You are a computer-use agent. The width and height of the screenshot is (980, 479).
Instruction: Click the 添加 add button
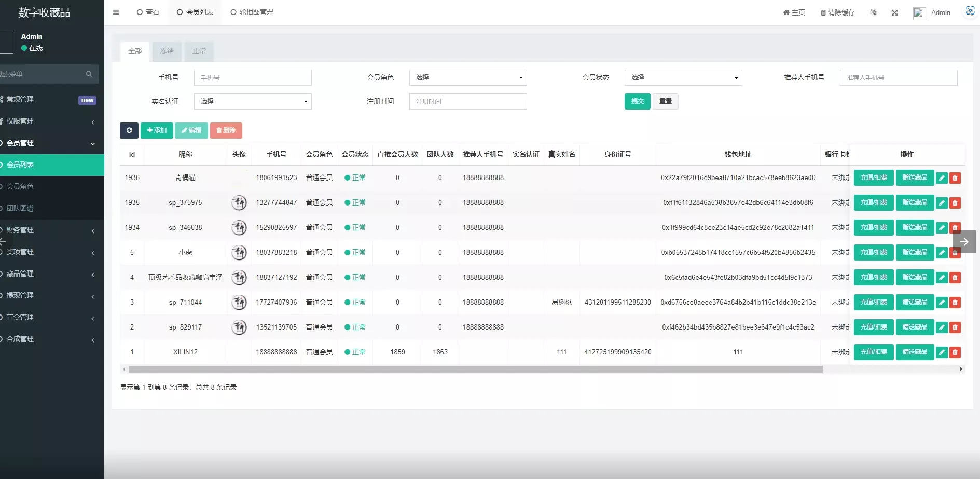[x=157, y=130]
